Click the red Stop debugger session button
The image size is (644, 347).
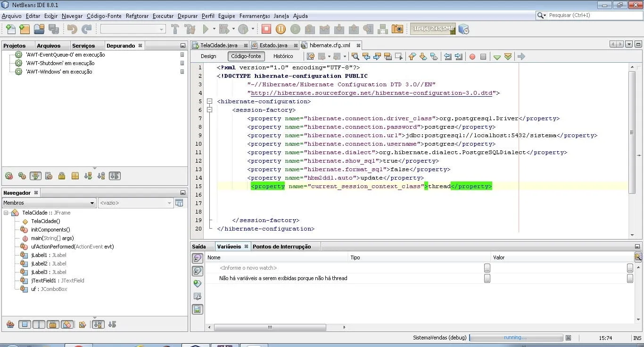point(266,29)
